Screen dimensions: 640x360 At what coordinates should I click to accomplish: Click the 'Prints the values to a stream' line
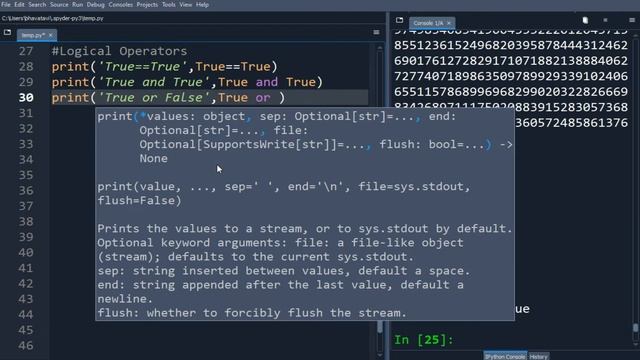coord(304,229)
